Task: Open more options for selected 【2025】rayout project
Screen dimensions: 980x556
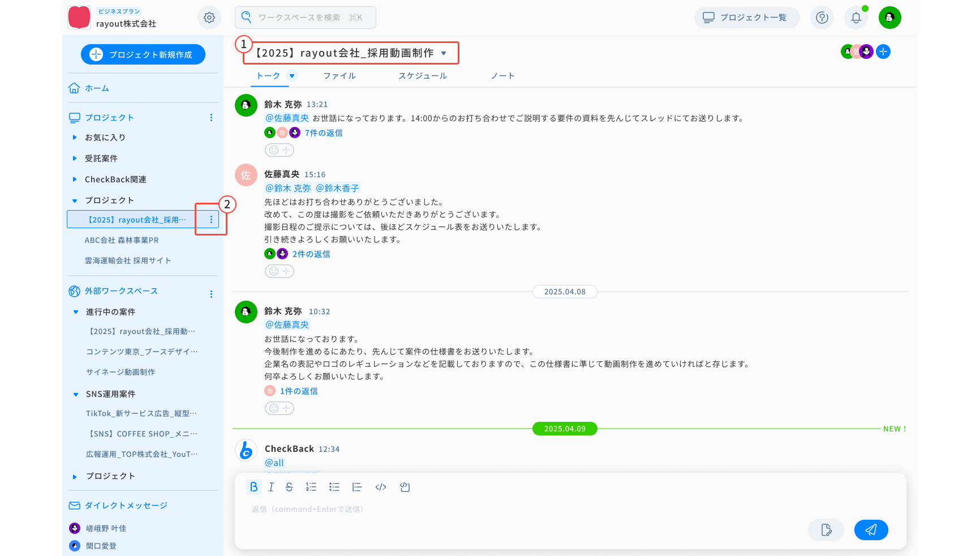Action: click(x=211, y=220)
